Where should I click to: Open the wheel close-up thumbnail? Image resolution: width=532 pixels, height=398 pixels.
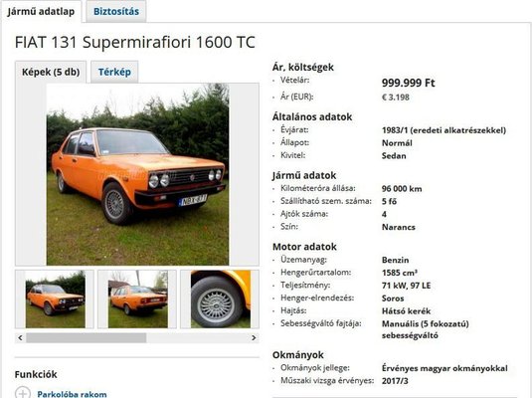[x=221, y=299]
